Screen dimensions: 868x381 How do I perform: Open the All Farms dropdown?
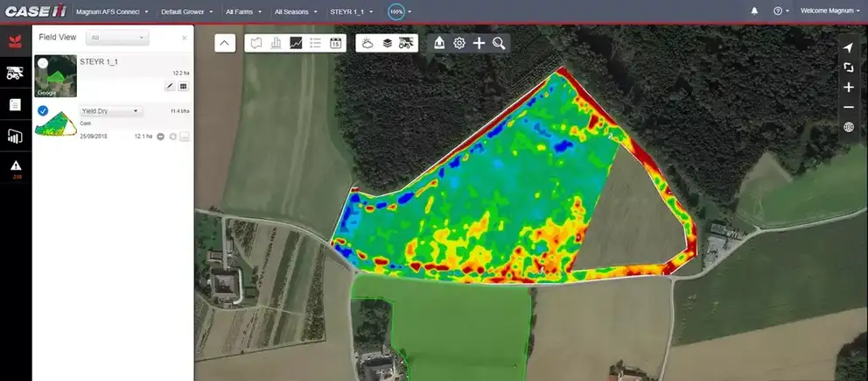243,11
